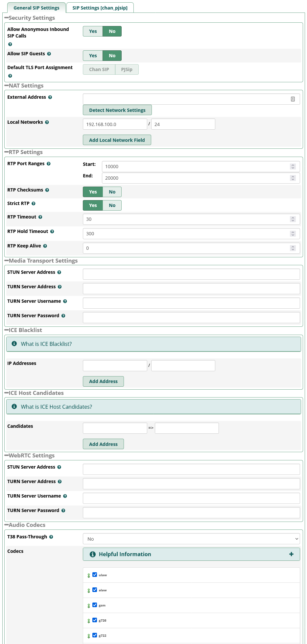Click drag handle icon for g722 codec

(x=89, y=636)
